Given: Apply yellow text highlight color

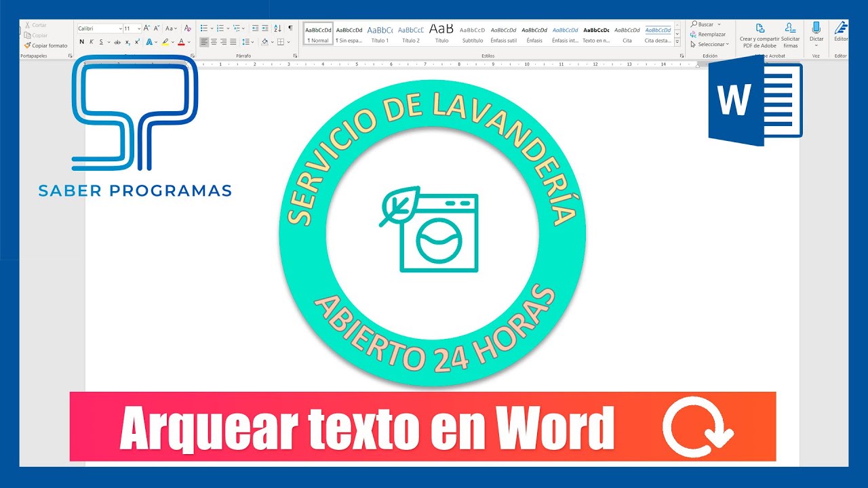Looking at the screenshot, I should pos(165,42).
